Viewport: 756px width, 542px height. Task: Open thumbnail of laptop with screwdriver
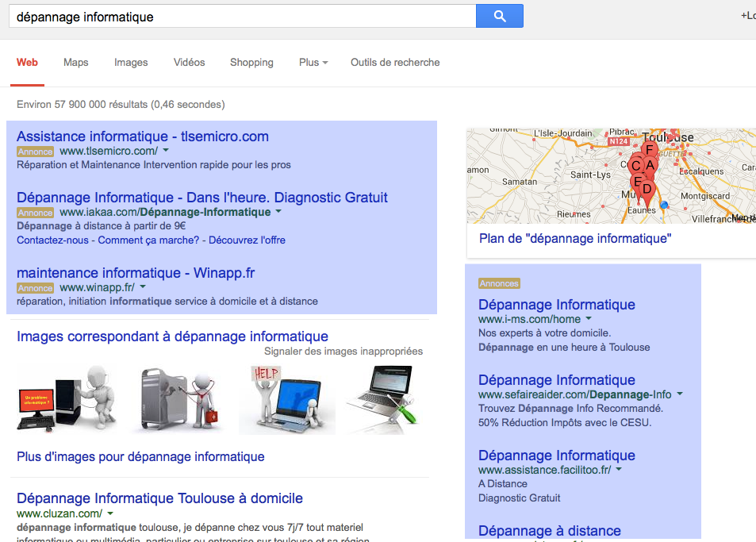[383, 400]
